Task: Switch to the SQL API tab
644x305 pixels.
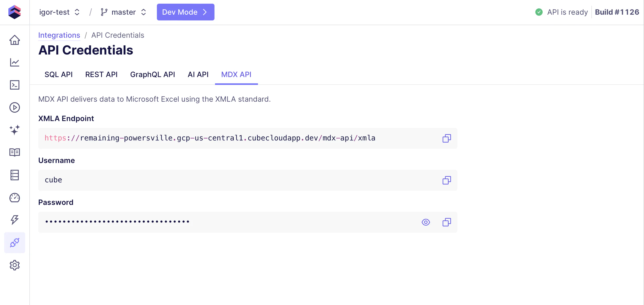Action: (58, 75)
